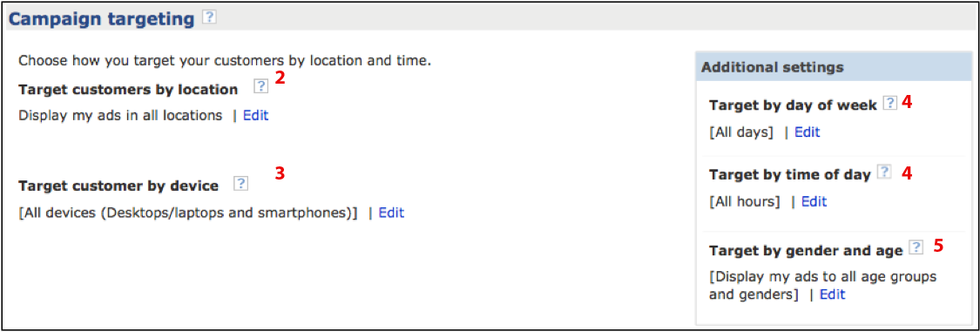Open help icon for Target by gender and age
This screenshot has width=980, height=332.
pos(916,247)
